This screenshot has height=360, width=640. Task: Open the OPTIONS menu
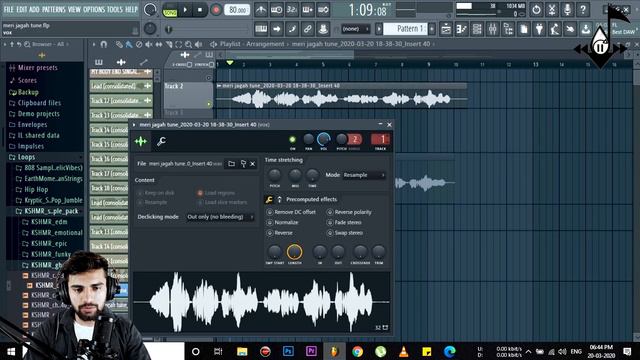pos(94,9)
